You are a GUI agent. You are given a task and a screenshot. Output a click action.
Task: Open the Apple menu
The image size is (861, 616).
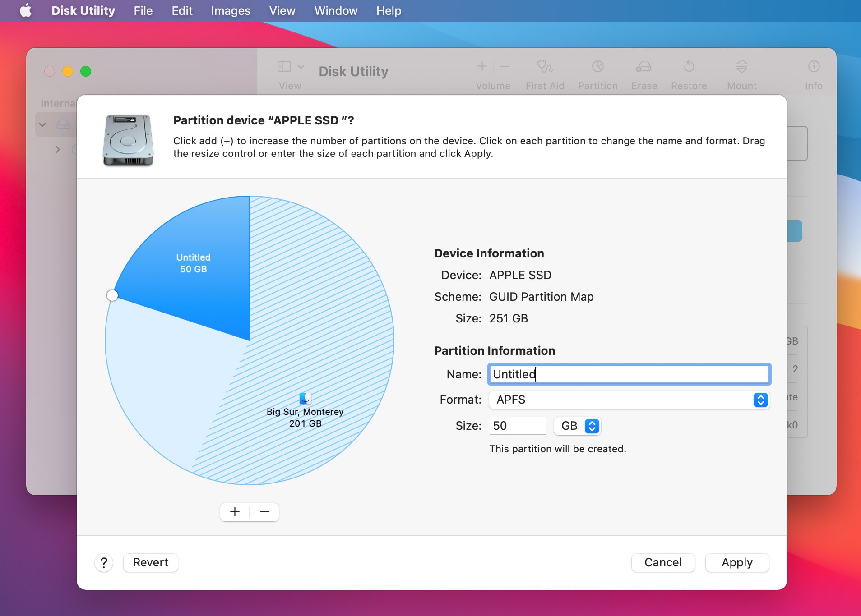tap(25, 10)
